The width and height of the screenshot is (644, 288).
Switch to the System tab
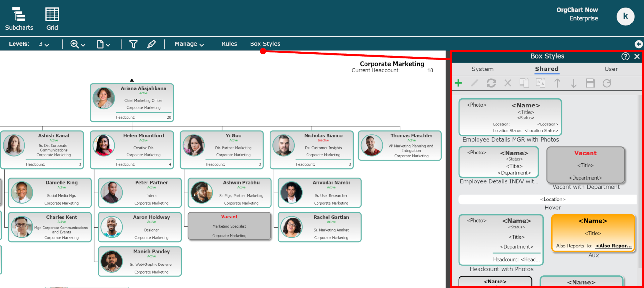click(x=482, y=69)
